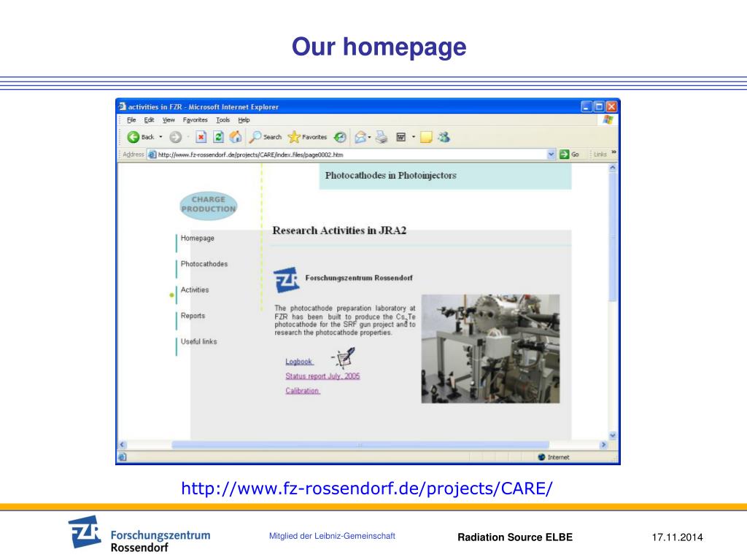Open the Calibration link
747x560 pixels.
[303, 391]
